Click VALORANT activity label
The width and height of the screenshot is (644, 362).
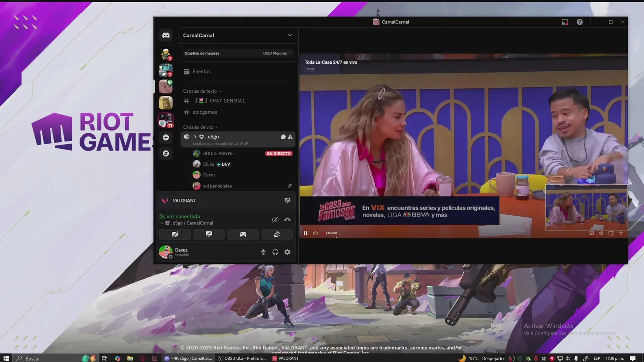(184, 200)
